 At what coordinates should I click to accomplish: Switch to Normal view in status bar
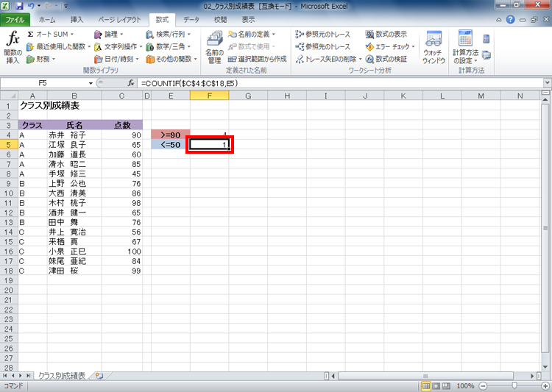(426, 386)
